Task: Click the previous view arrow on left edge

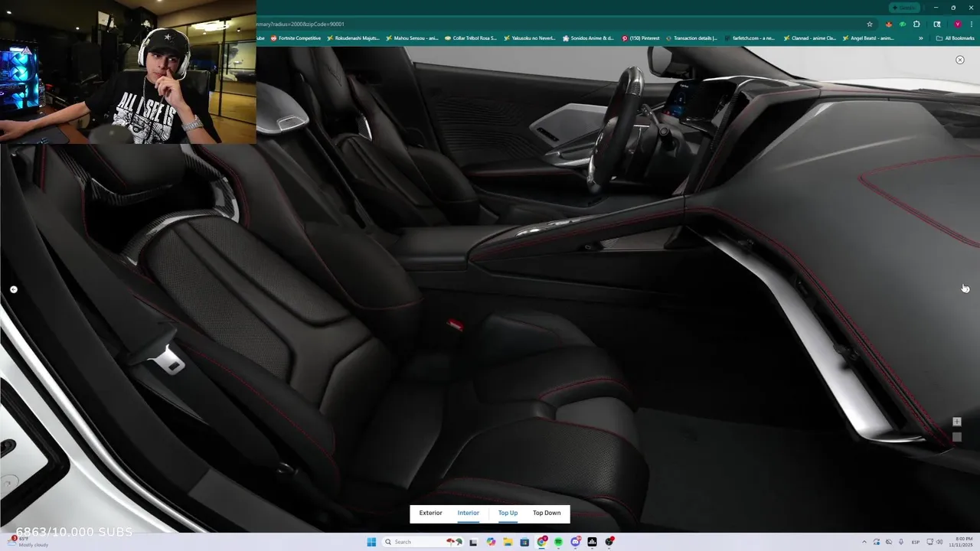Action: pos(13,289)
